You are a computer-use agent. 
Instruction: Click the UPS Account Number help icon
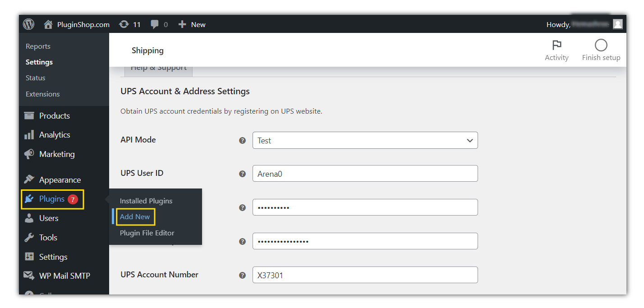242,275
